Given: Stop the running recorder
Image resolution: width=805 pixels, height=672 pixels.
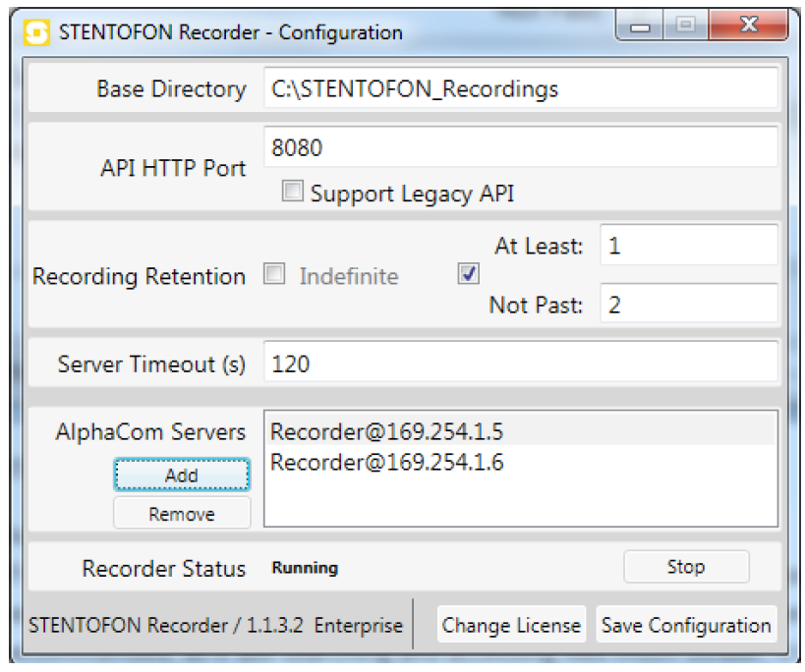Looking at the screenshot, I should tap(685, 567).
